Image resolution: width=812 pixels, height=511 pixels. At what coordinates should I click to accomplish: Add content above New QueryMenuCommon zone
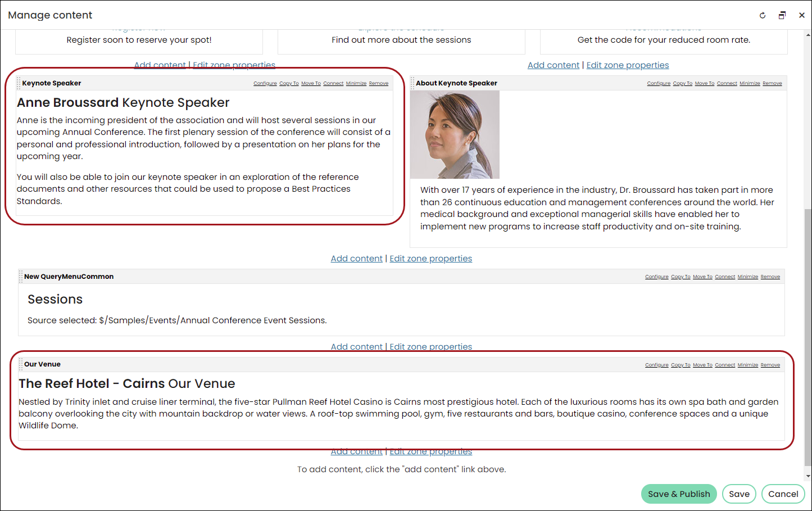tap(357, 259)
